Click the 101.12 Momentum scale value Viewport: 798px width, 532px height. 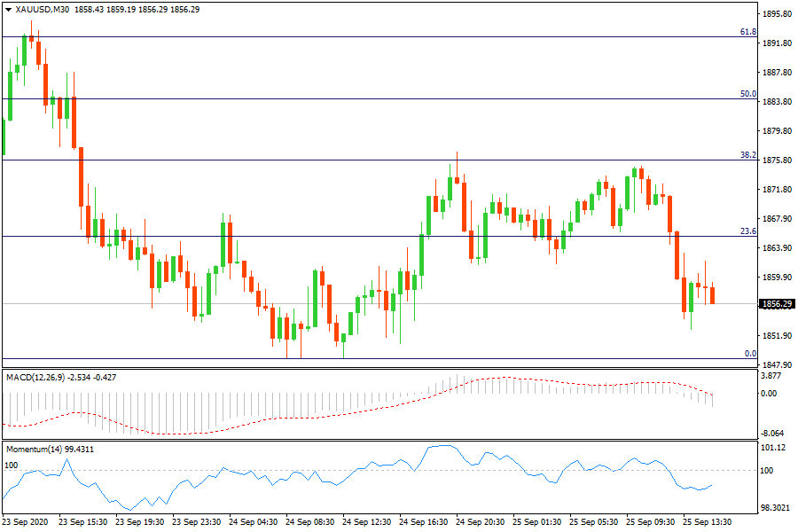click(773, 448)
